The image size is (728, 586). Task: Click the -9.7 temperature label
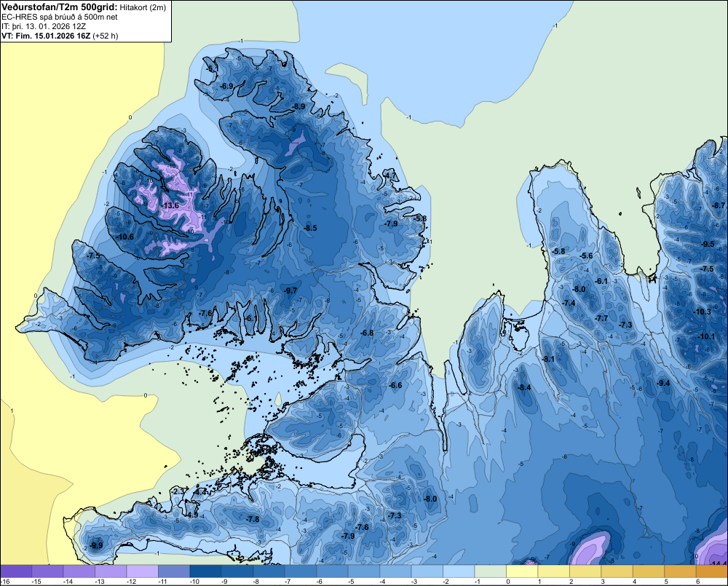290,290
